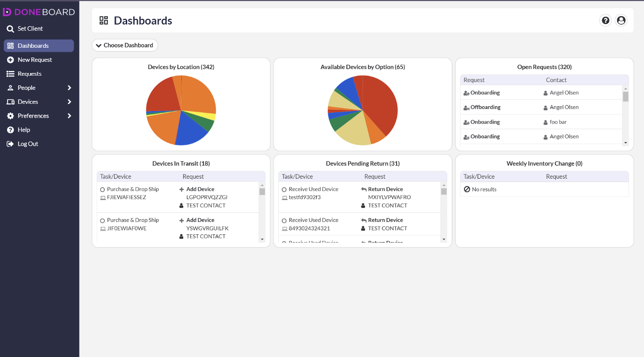Image resolution: width=644 pixels, height=357 pixels.
Task: Click the People person icon in sidebar
Action: pos(10,88)
